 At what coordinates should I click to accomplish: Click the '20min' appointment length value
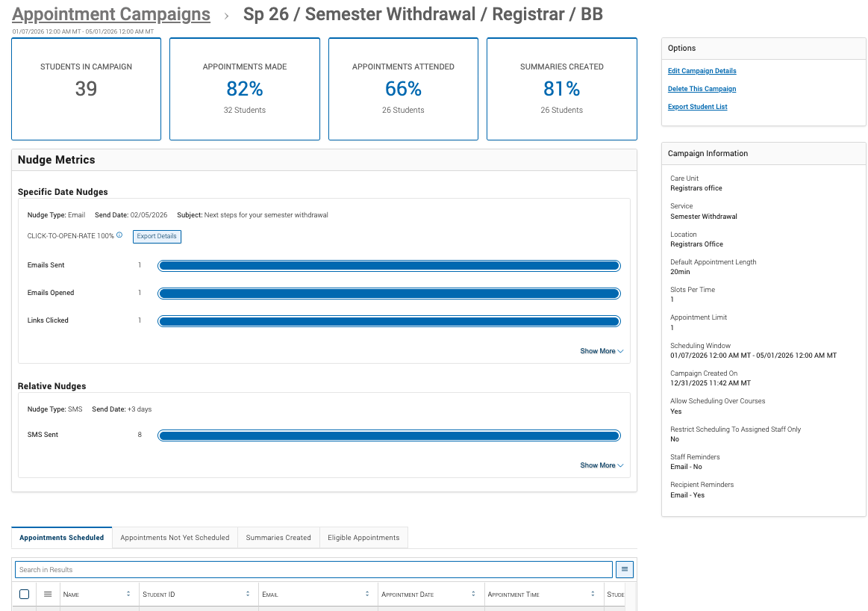pyautogui.click(x=680, y=272)
